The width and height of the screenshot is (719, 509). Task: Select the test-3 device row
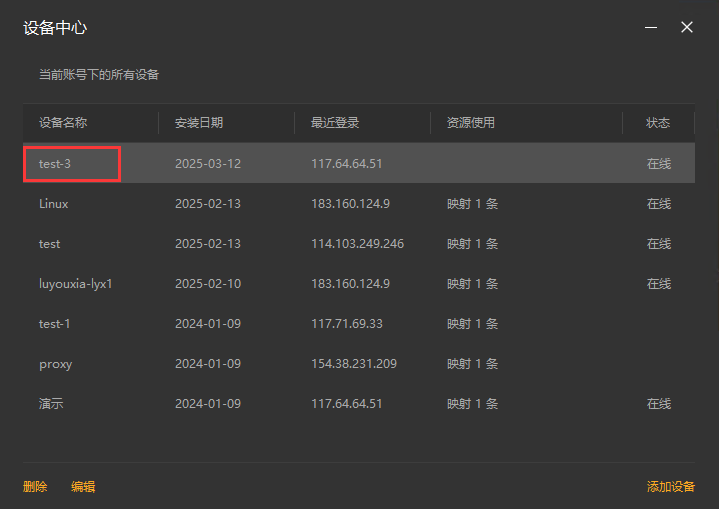[x=359, y=163]
